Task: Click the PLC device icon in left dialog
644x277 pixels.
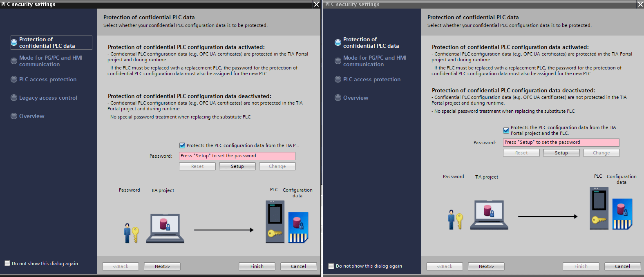Action: pos(275,221)
